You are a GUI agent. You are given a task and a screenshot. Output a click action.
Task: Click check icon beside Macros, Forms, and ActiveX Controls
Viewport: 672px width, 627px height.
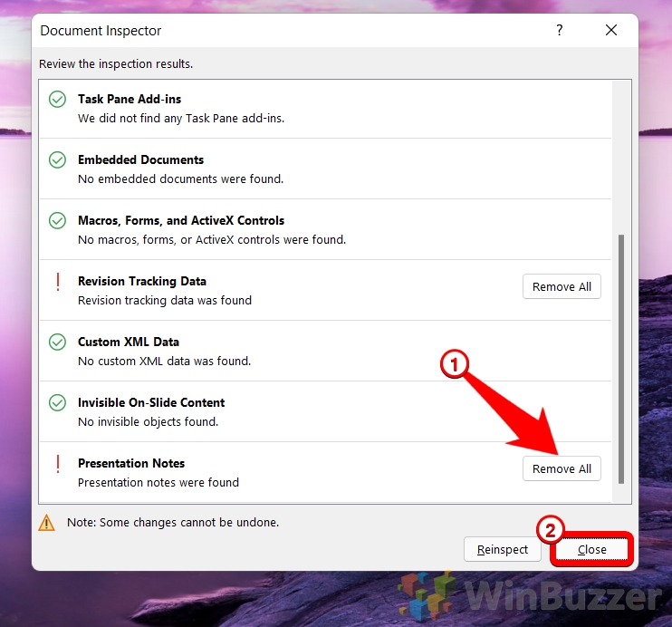point(57,220)
